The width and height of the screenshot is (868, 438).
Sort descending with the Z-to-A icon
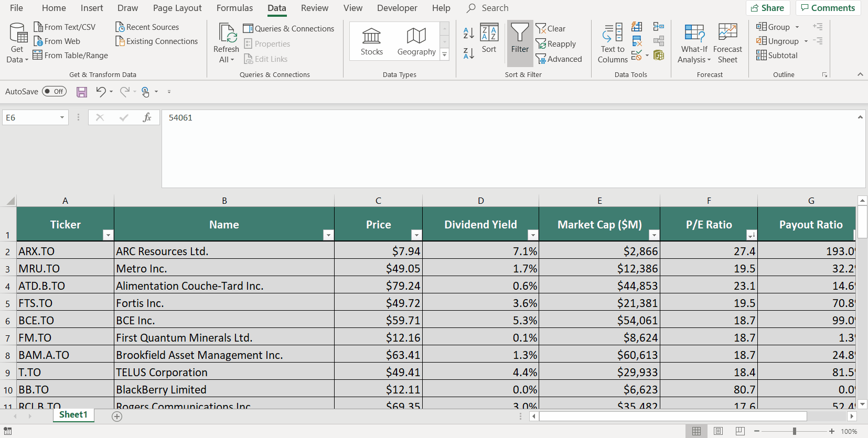[x=469, y=53]
